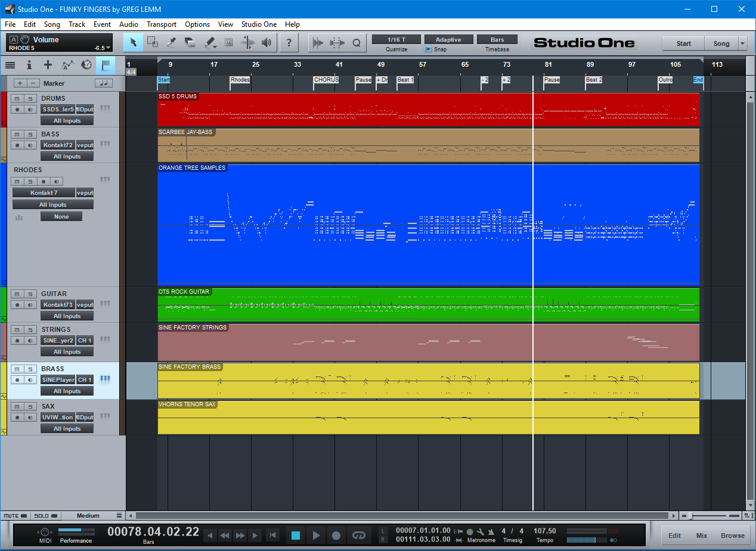Click the tempo value 107.50
This screenshot has width=756, height=551.
[x=544, y=531]
